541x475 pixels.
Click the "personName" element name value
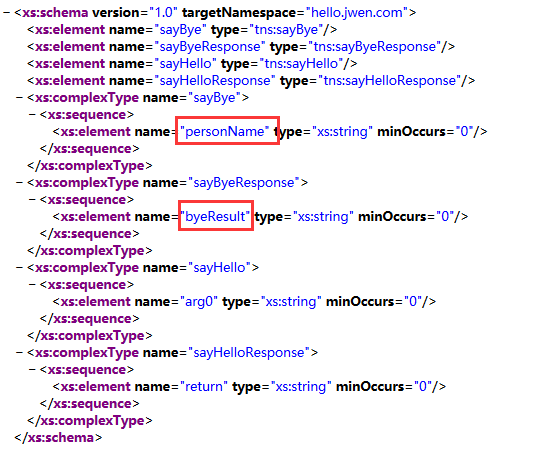tap(225, 132)
